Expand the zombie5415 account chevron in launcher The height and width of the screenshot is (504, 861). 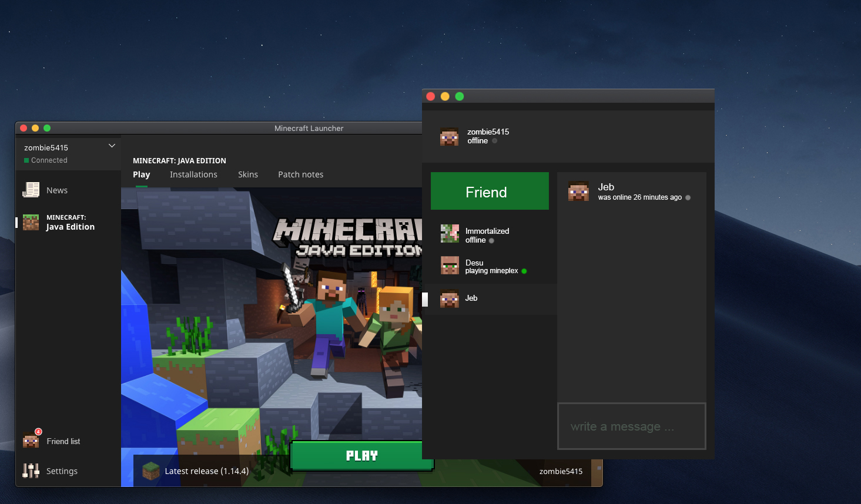(112, 146)
